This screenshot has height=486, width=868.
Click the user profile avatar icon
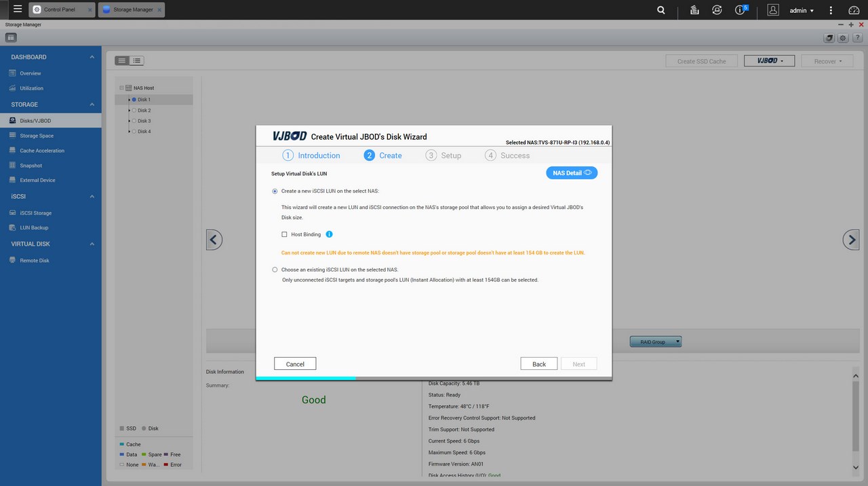click(x=773, y=10)
